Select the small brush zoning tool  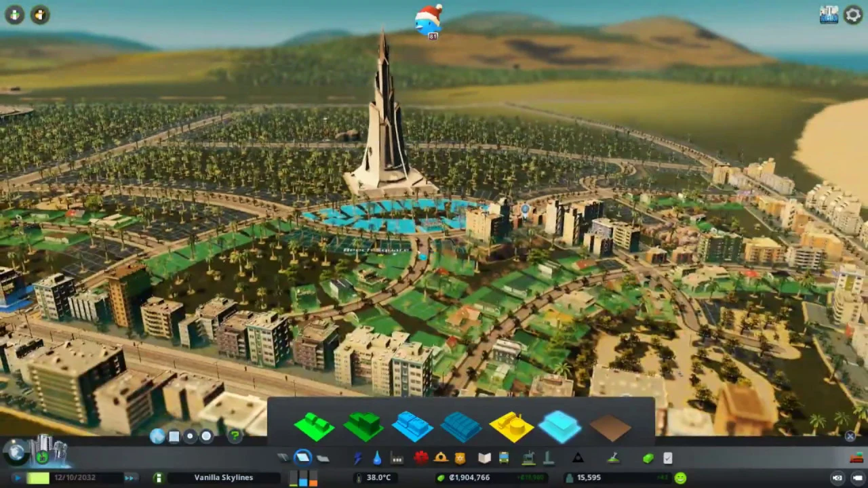(x=190, y=437)
